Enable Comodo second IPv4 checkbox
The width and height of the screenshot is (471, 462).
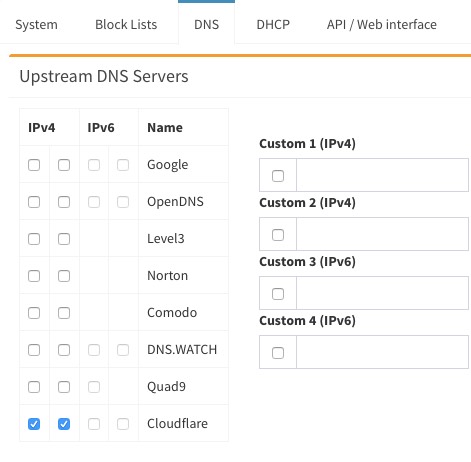pos(64,313)
